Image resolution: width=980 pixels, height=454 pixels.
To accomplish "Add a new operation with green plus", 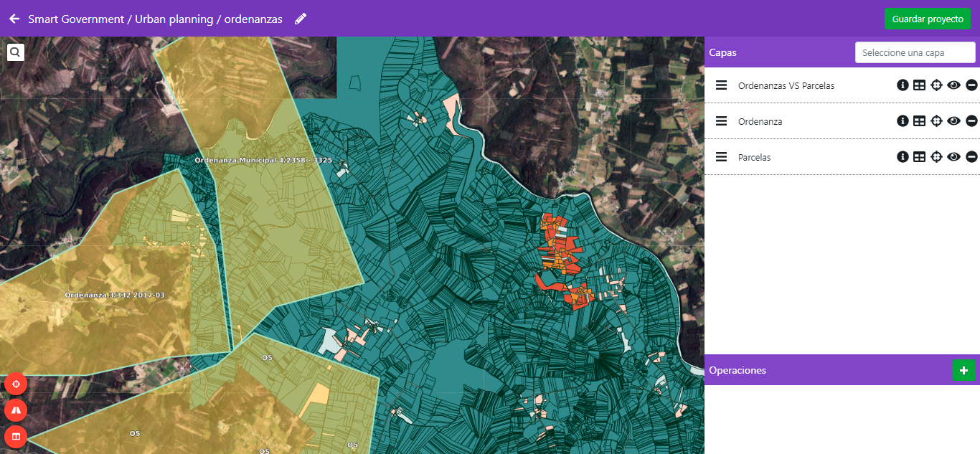I will (963, 371).
